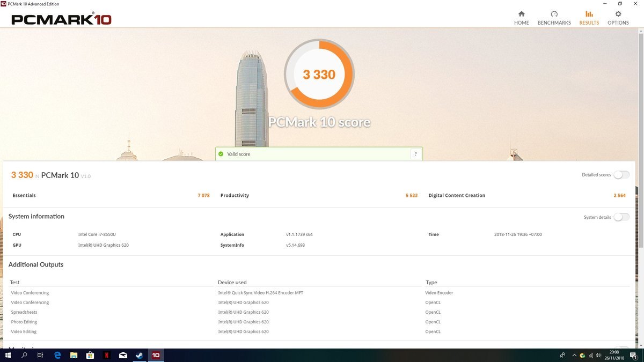Open the Mail app from the taskbar
644x362 pixels.
123,355
